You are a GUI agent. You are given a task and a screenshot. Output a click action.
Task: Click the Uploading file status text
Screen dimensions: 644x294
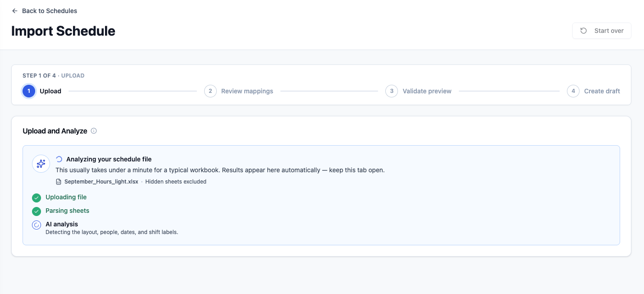click(66, 197)
